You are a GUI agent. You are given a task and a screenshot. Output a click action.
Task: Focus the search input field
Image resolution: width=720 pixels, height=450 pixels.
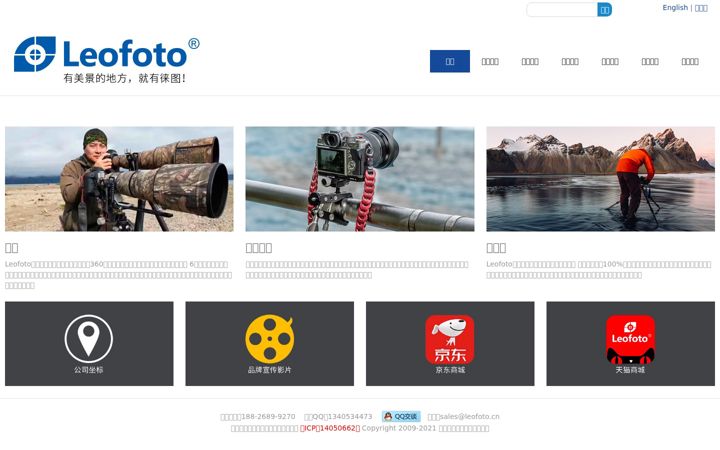[562, 10]
